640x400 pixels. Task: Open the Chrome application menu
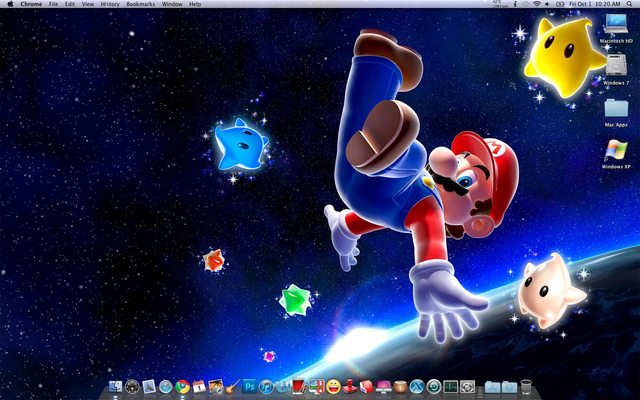coord(31,4)
